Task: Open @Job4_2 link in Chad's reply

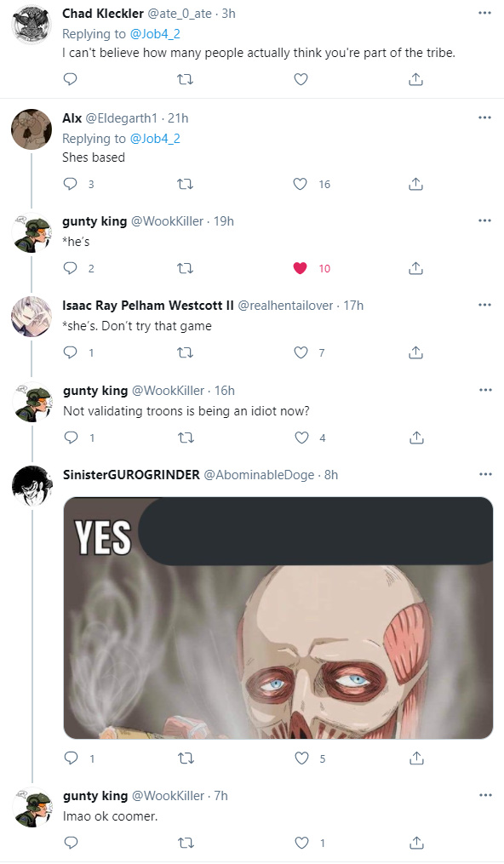Action: click(155, 33)
